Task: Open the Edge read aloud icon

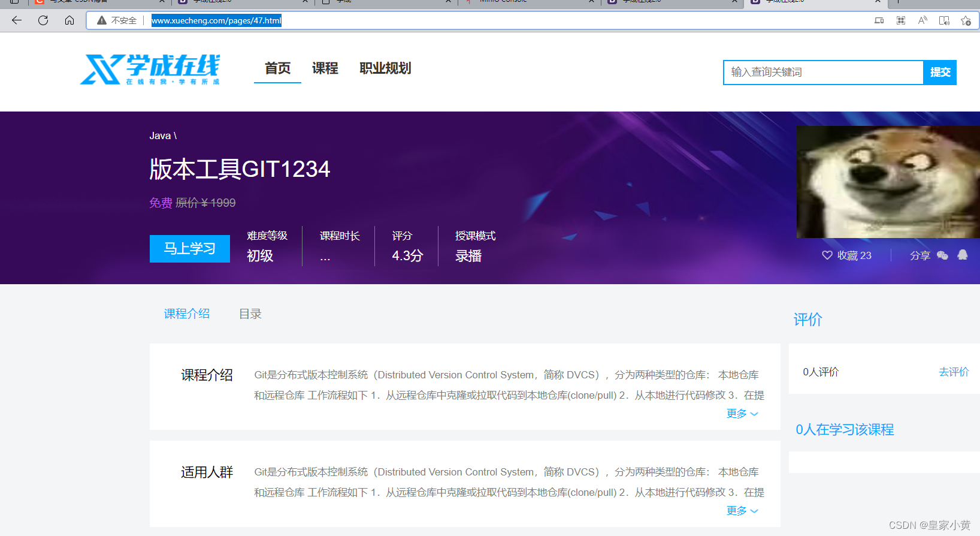Action: pyautogui.click(x=922, y=20)
